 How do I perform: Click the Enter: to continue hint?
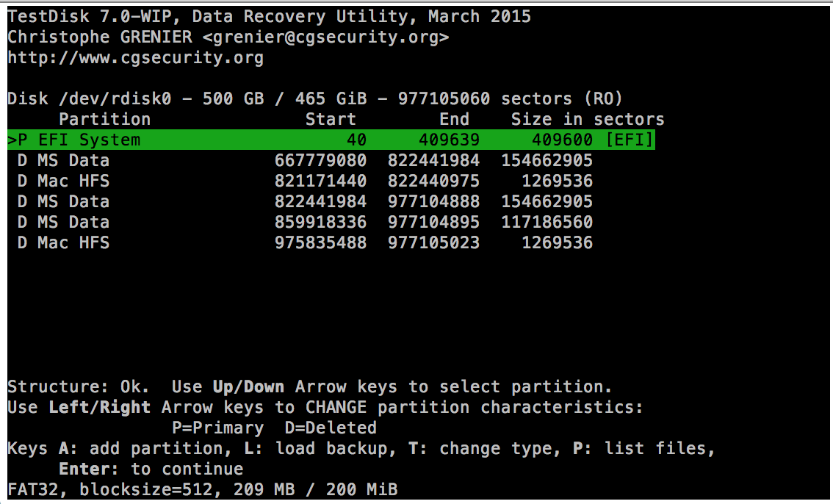point(151,469)
